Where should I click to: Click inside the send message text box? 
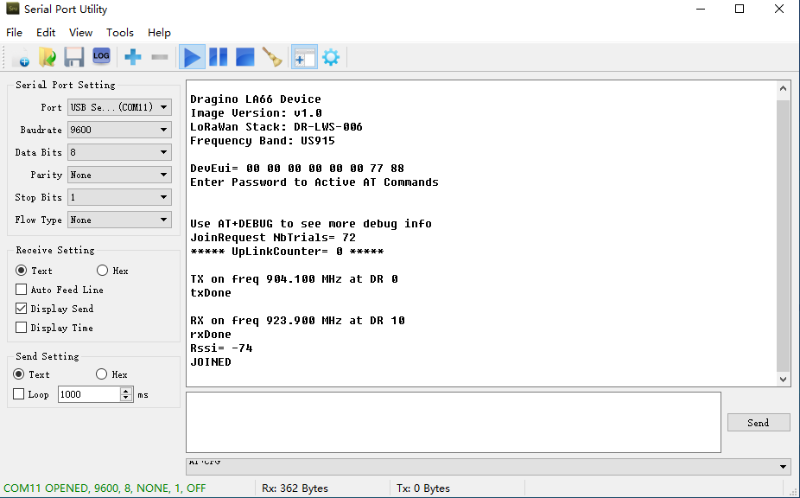coord(454,422)
